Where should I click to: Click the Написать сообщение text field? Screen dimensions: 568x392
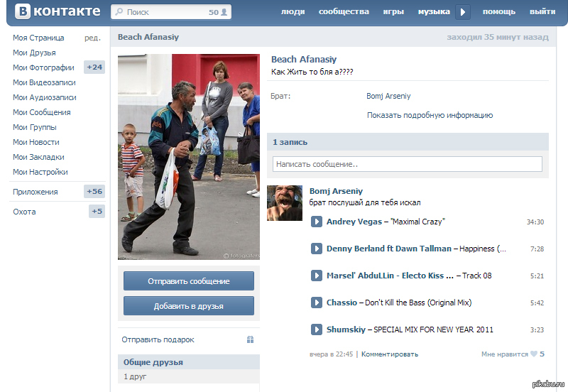(x=407, y=164)
